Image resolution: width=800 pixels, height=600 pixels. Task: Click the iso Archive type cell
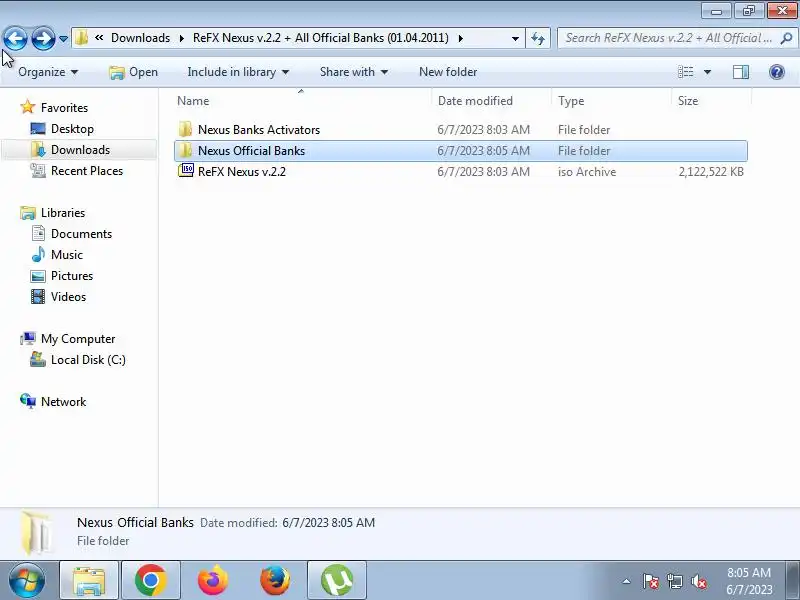point(587,172)
